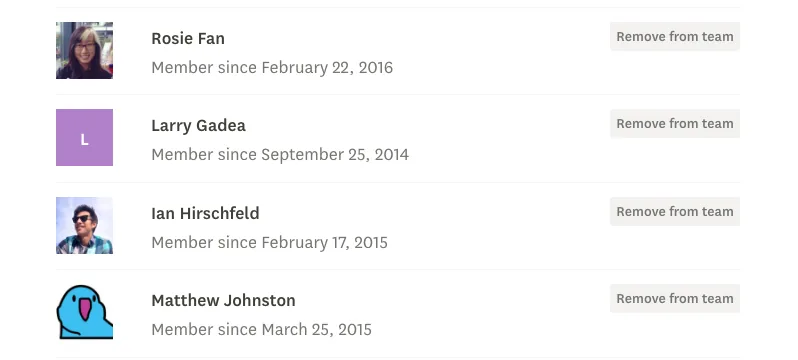Click the Matthew Johnston name text
The height and width of the screenshot is (360, 798).
223,300
